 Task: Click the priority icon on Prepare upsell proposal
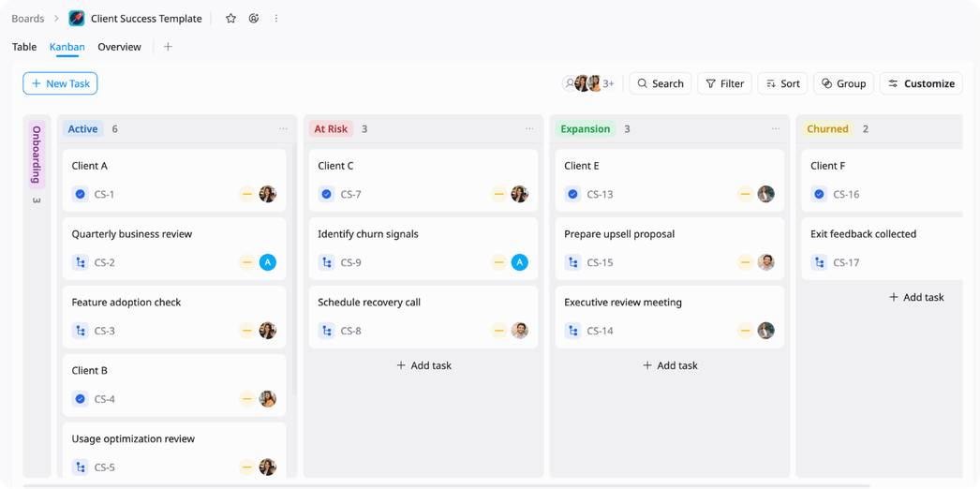click(745, 262)
